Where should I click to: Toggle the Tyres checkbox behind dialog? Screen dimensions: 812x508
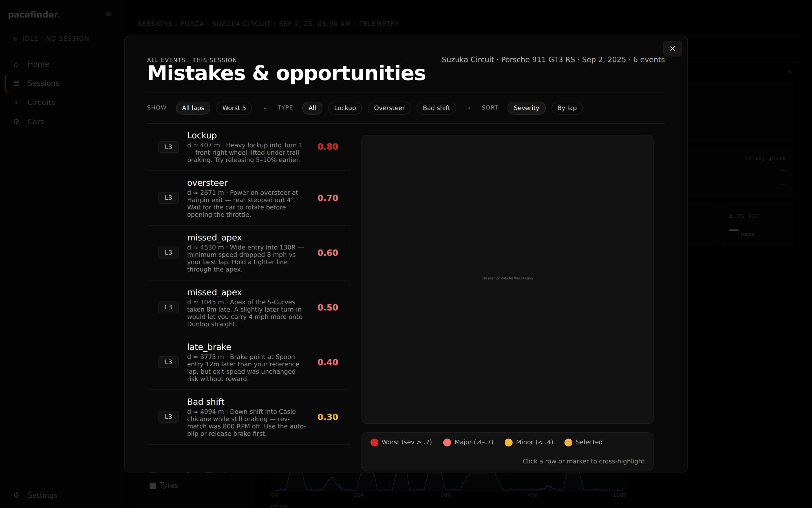[x=153, y=486]
